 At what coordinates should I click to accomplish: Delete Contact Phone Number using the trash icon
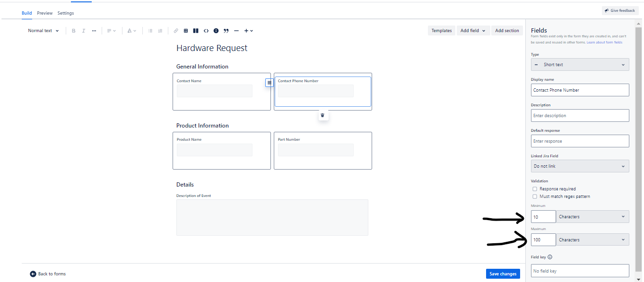(323, 115)
